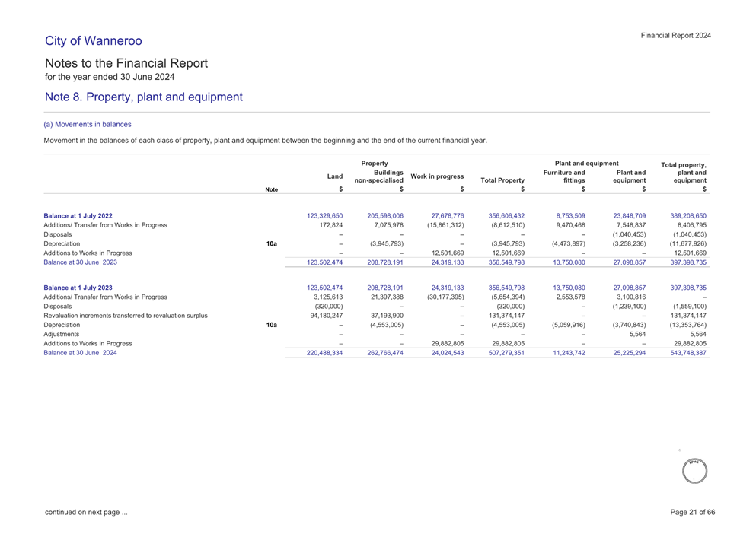Click the circular KPMG stamp
This screenshot has height=534, width=756.
[694, 471]
